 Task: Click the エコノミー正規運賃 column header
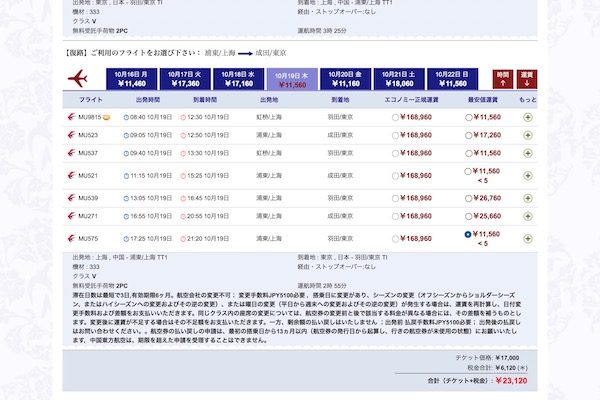tap(411, 100)
